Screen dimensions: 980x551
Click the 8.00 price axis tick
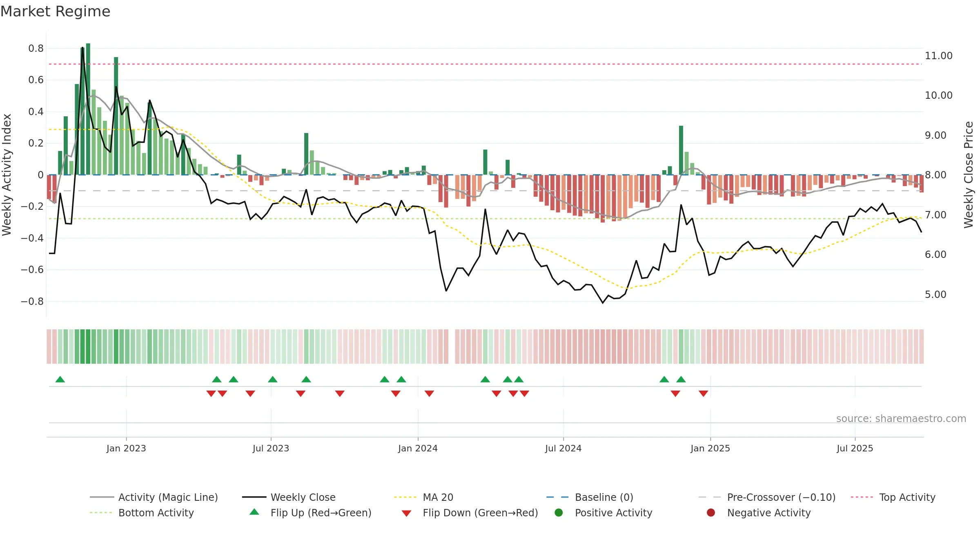pos(935,175)
